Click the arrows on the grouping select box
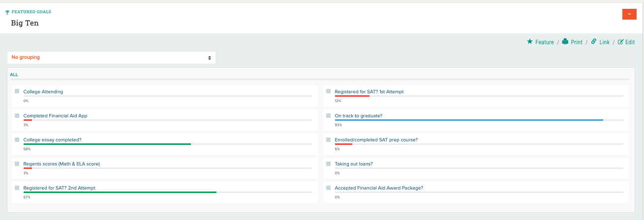The width and height of the screenshot is (644, 220). point(210,57)
